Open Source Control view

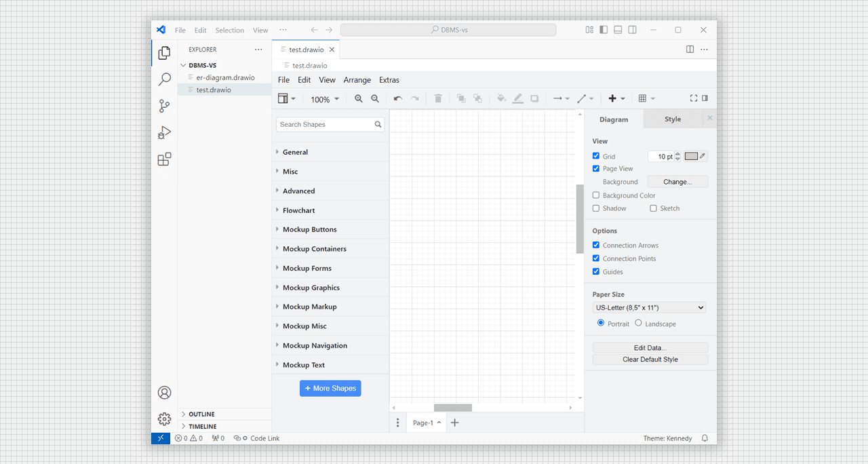coord(164,106)
